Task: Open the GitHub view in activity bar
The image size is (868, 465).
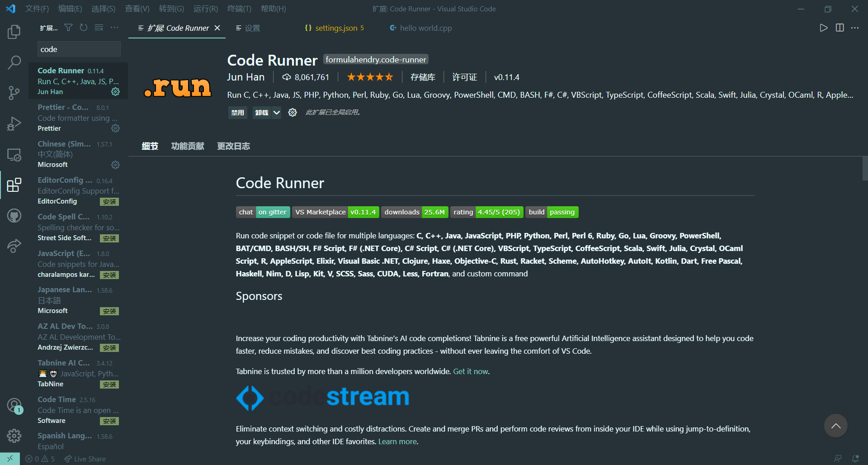Action: (x=14, y=215)
